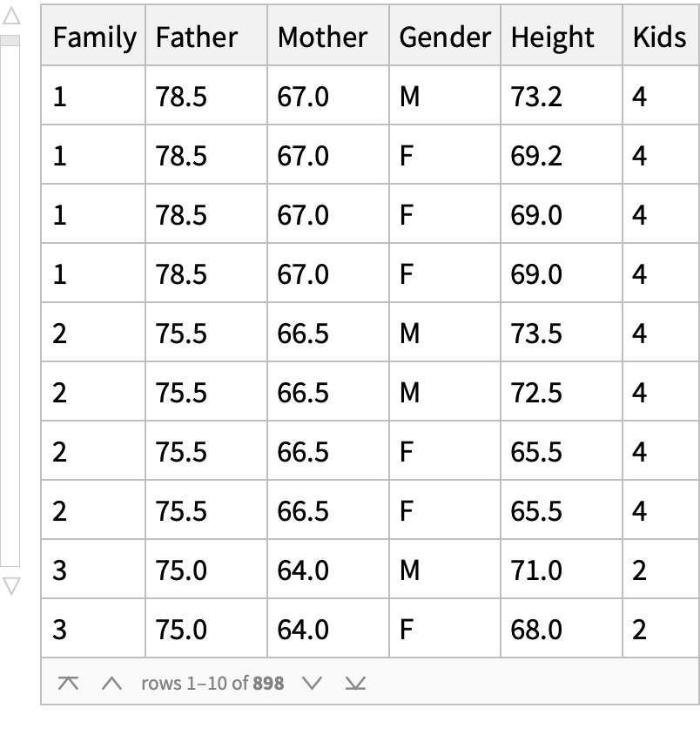Select the Father column header
Image resolution: width=700 pixels, height=742 pixels.
(x=196, y=37)
